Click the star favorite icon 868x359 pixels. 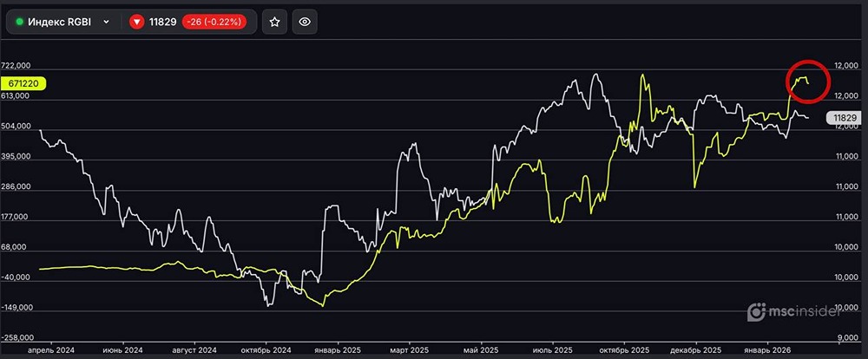point(274,22)
